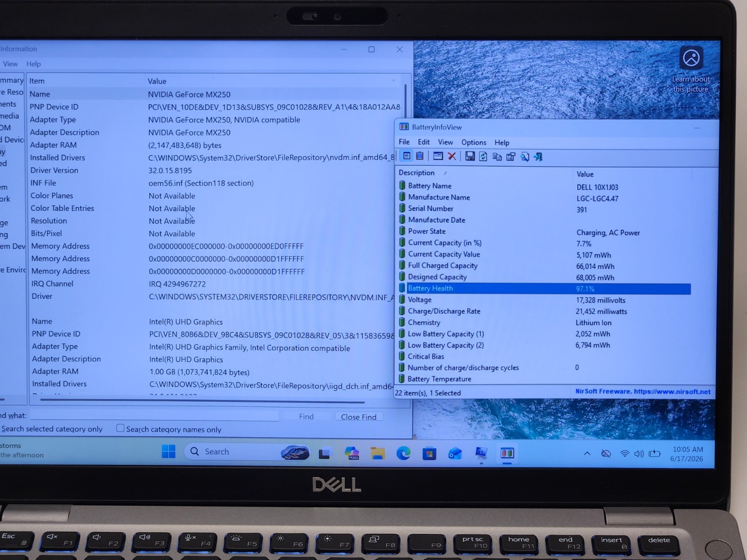747x560 pixels.
Task: Open View menu in BatteryInfoView
Action: point(445,142)
